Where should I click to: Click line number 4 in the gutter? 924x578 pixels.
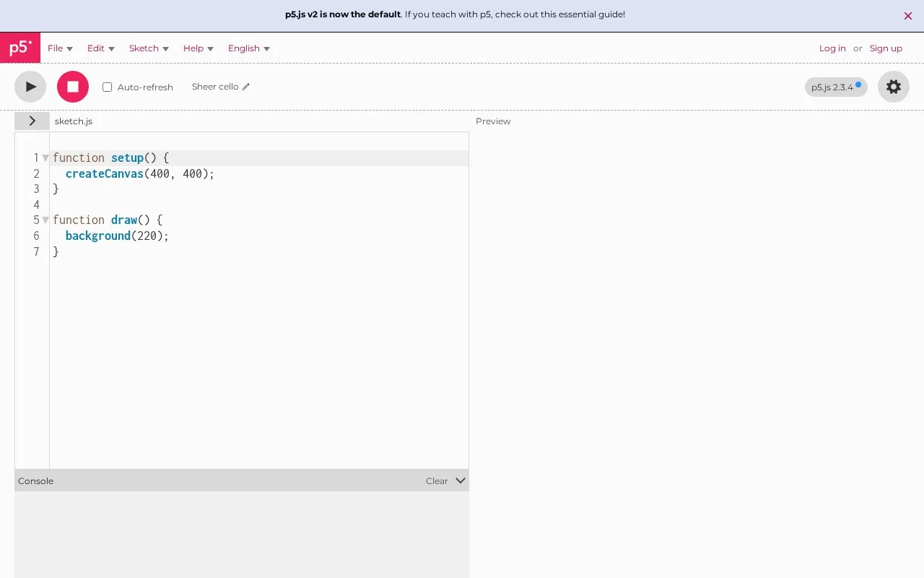click(36, 204)
